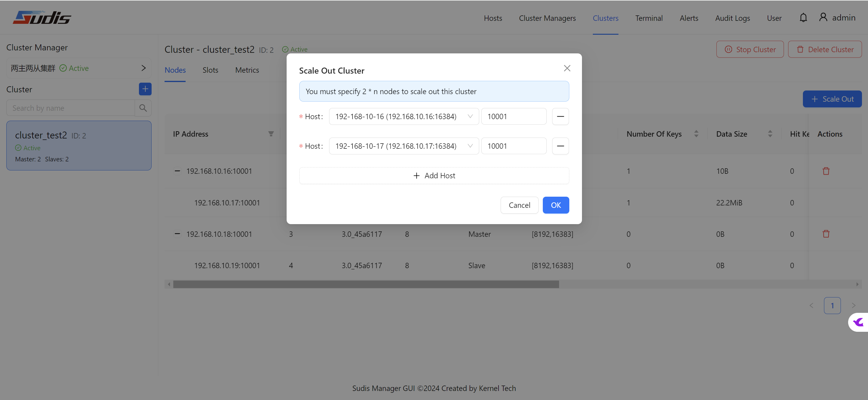
Task: Click port field next to 192-168-10-16 host
Action: click(514, 116)
